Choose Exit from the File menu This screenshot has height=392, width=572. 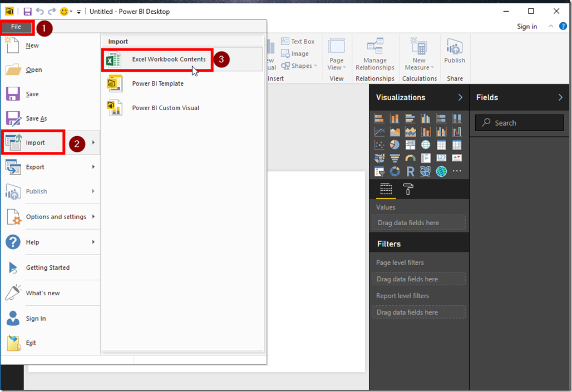(x=50, y=343)
